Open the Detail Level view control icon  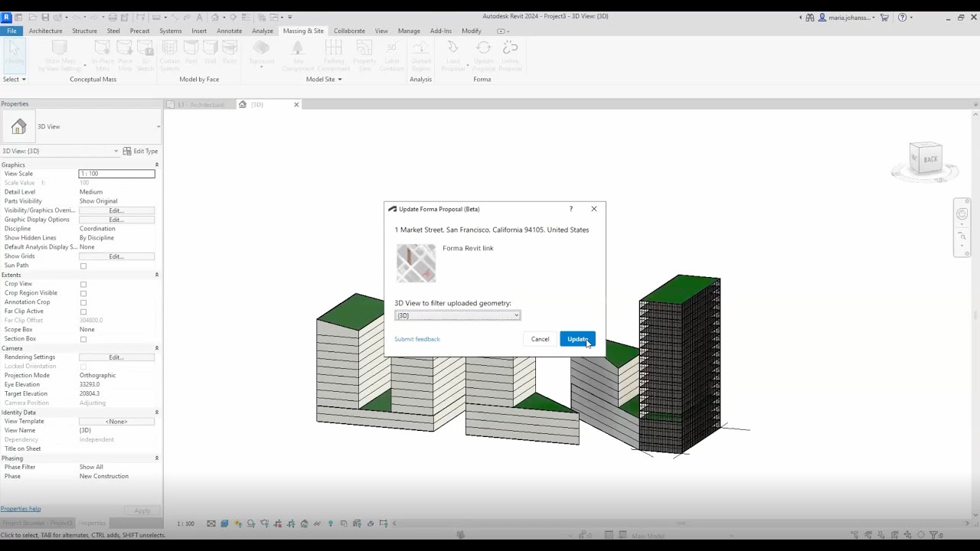[x=211, y=524]
